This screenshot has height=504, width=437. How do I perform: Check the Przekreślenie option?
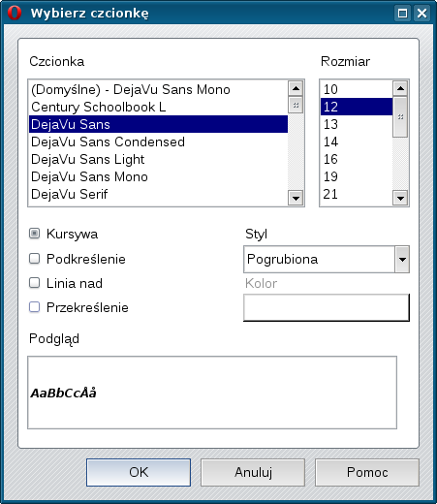(x=35, y=307)
